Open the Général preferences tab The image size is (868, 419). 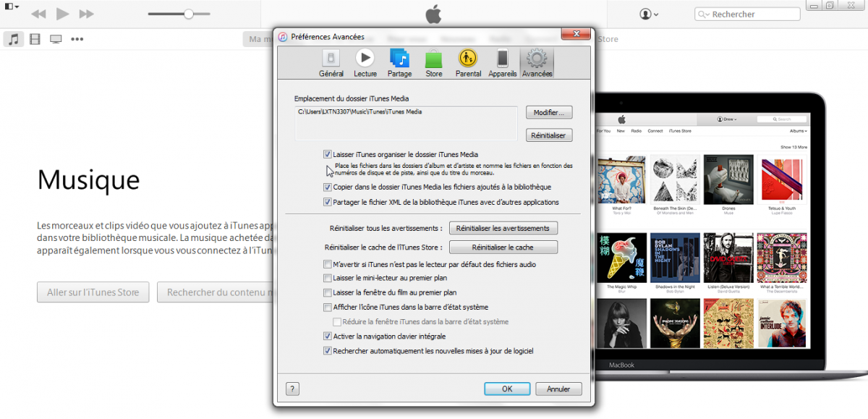[331, 63]
